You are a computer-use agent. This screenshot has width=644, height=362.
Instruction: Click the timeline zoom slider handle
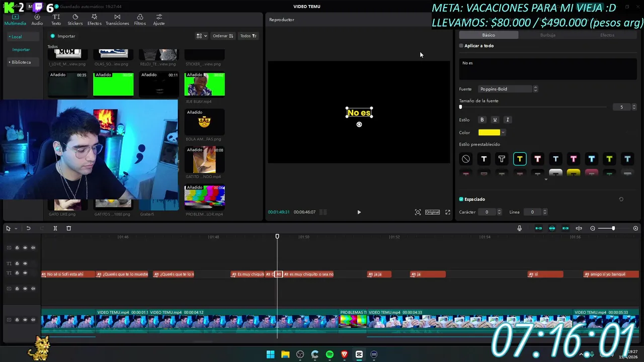(613, 228)
